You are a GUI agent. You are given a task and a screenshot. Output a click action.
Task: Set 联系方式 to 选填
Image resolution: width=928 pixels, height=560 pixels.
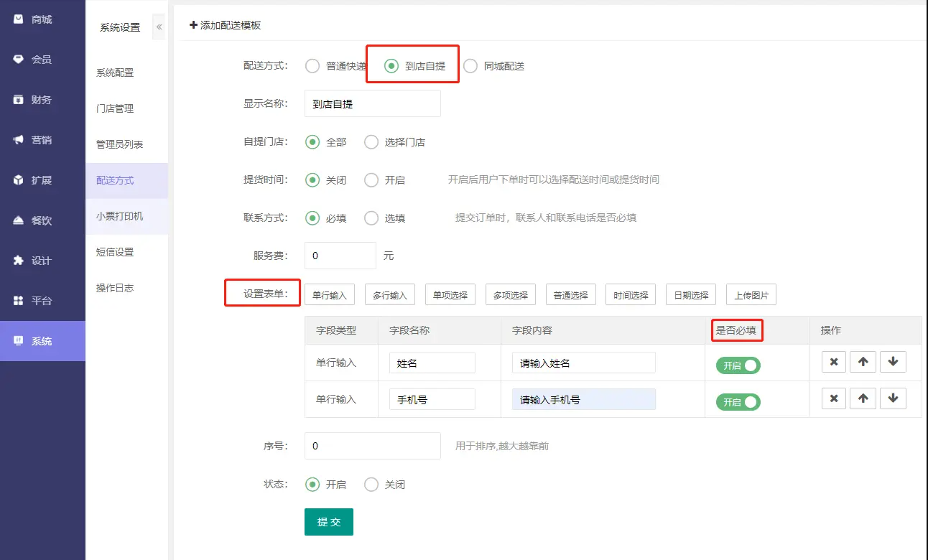[x=371, y=218]
